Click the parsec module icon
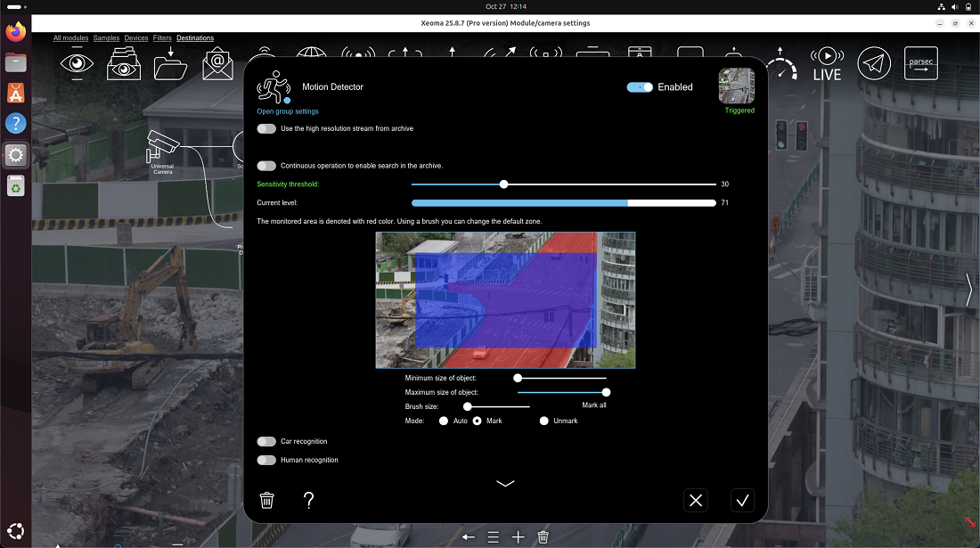This screenshot has height=548, width=980. pyautogui.click(x=921, y=63)
